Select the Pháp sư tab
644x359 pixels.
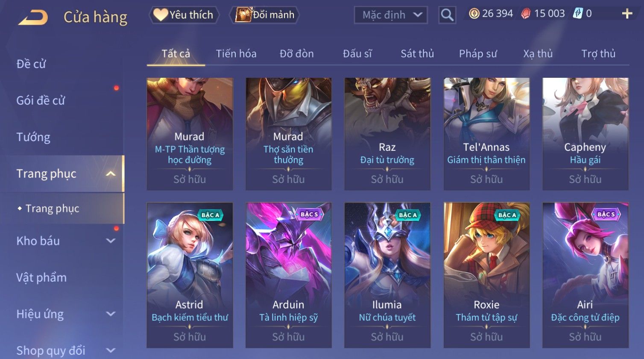click(478, 54)
